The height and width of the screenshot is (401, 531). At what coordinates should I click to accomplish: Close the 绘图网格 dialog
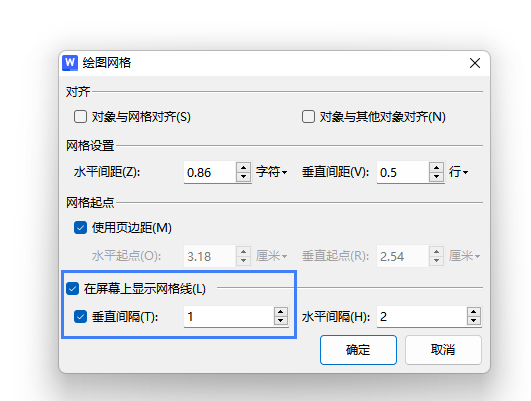(x=475, y=63)
